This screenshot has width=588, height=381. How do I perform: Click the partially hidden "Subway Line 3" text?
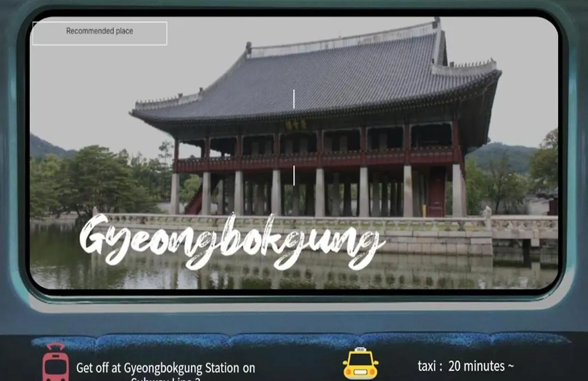click(166, 379)
